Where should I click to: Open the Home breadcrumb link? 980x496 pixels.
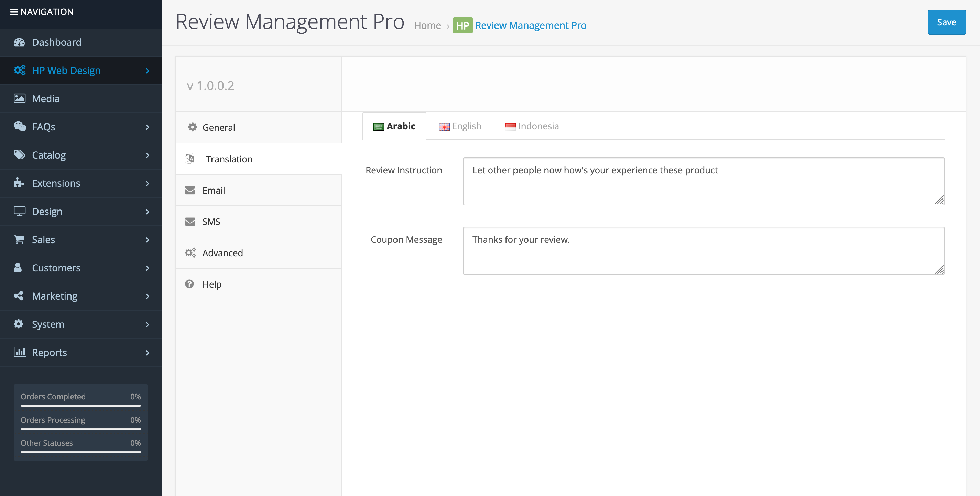[x=428, y=25]
